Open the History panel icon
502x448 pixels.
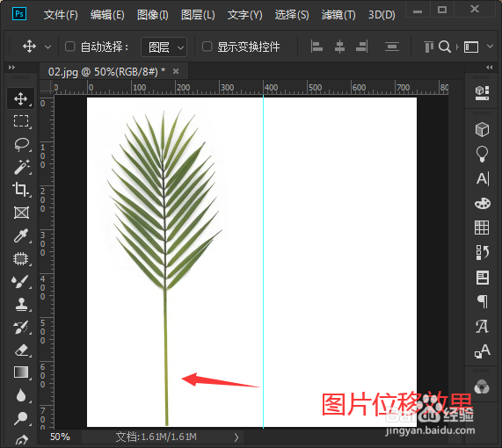point(482,252)
